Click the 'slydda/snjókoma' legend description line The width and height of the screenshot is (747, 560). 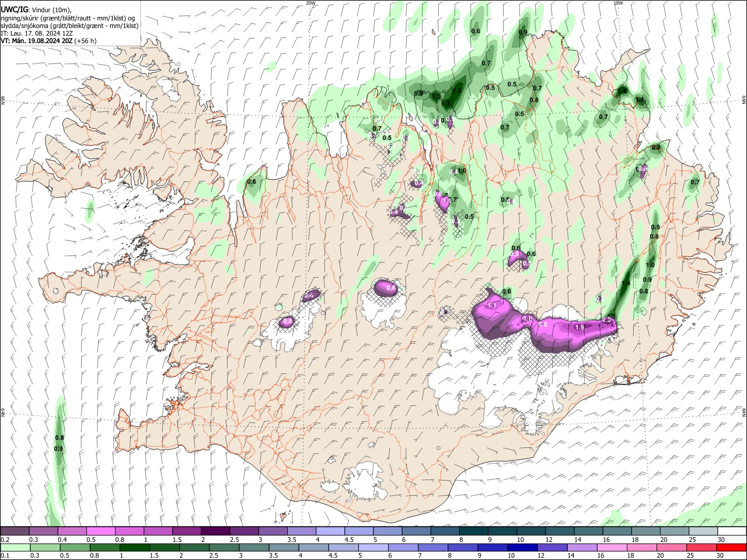coord(69,26)
